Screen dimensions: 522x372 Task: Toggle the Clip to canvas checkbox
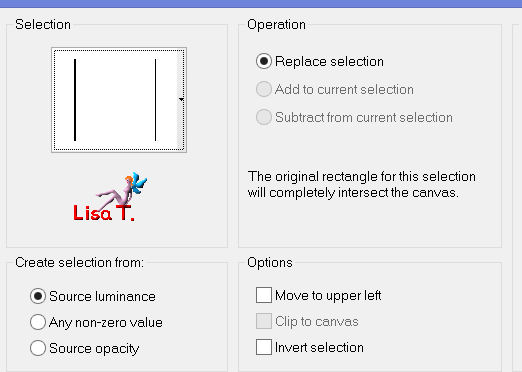264,321
